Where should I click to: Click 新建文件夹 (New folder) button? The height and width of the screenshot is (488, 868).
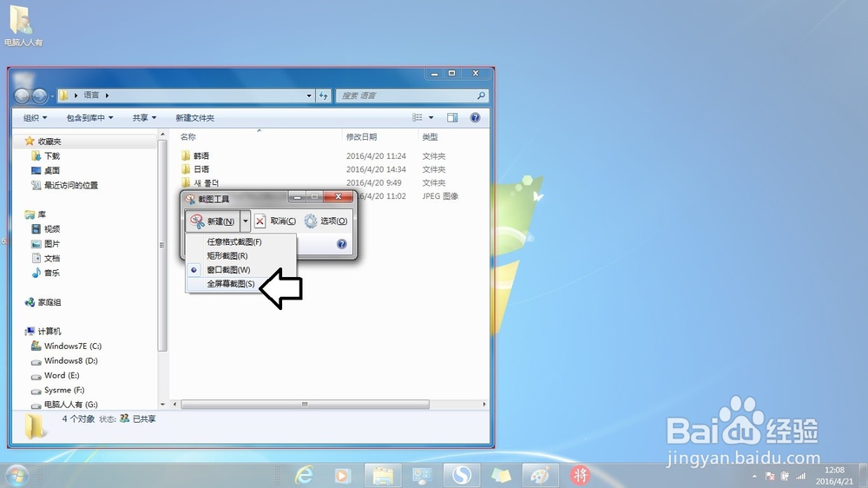pyautogui.click(x=194, y=117)
